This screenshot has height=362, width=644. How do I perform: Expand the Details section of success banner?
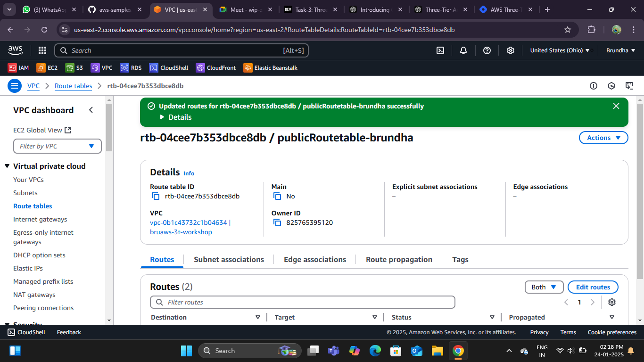[x=176, y=117]
